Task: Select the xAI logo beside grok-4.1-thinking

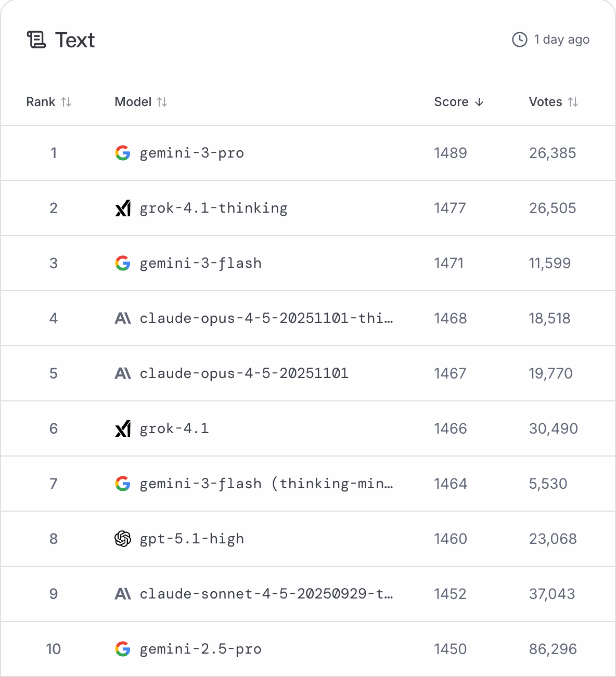Action: tap(123, 208)
